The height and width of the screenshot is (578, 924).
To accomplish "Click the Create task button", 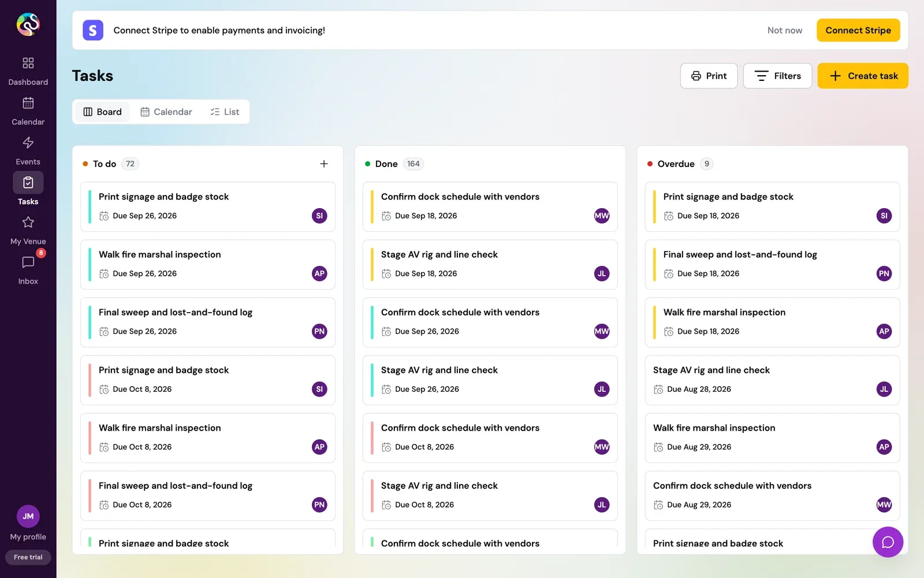I will pos(863,76).
